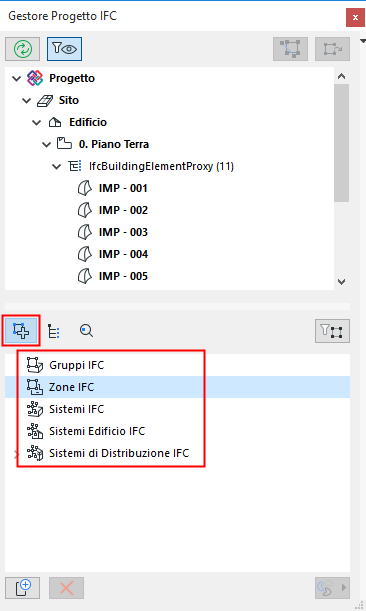Click the Progetto colorful logo icon
Viewport: 366px width, 611px height.
tap(35, 78)
